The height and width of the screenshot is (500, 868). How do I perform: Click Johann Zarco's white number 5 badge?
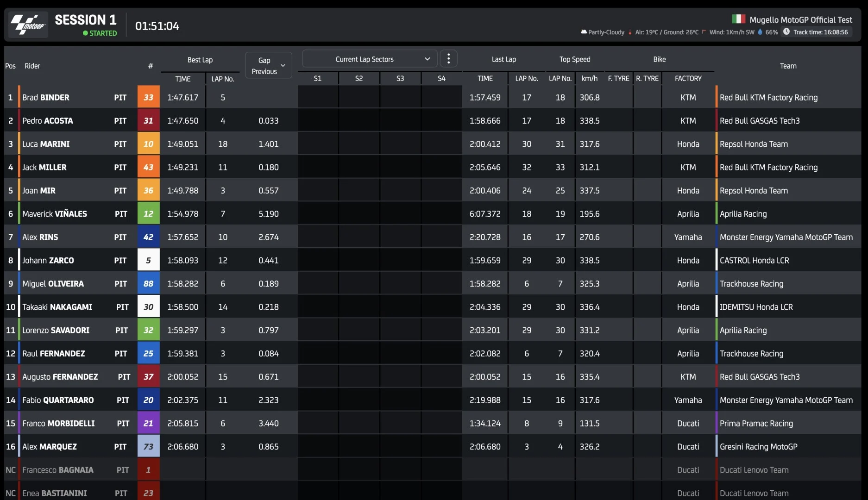148,260
